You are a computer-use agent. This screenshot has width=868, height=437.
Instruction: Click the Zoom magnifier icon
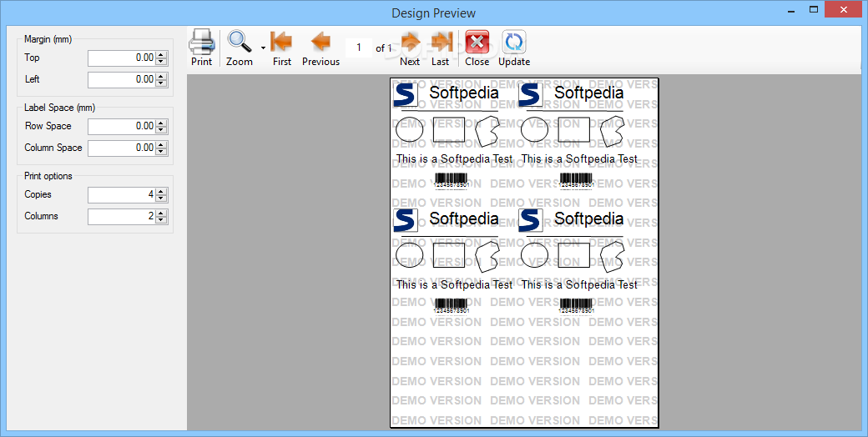click(240, 42)
